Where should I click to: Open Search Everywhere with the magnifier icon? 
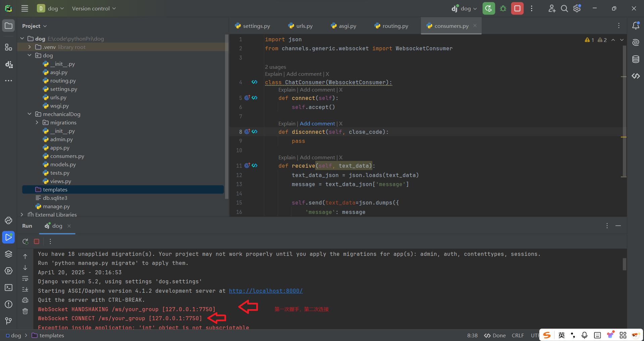click(x=564, y=8)
